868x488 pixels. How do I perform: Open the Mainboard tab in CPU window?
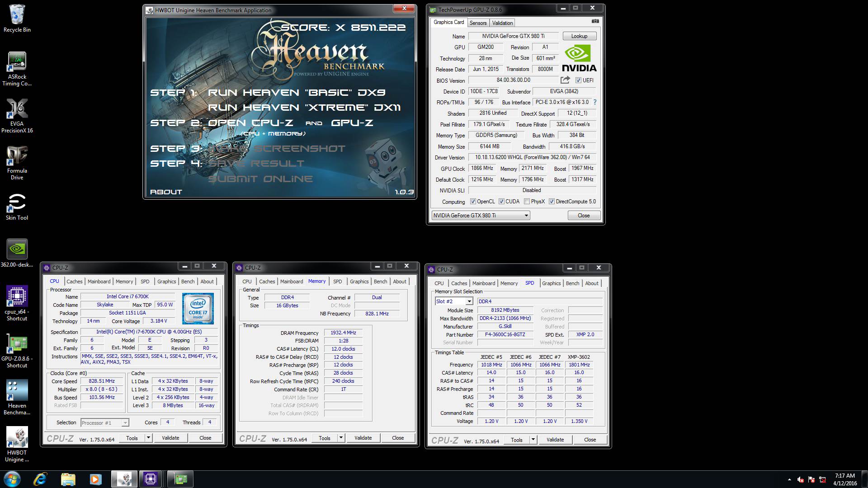pyautogui.click(x=99, y=282)
